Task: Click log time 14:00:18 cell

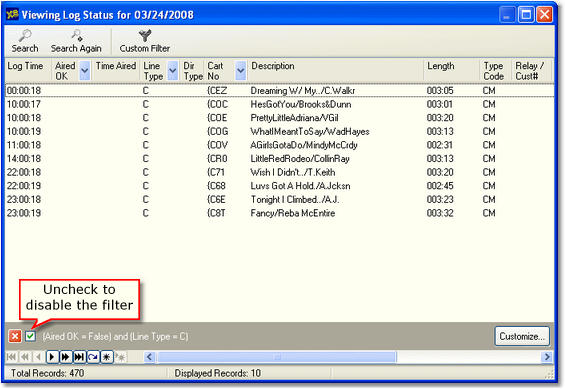Action: tap(24, 159)
